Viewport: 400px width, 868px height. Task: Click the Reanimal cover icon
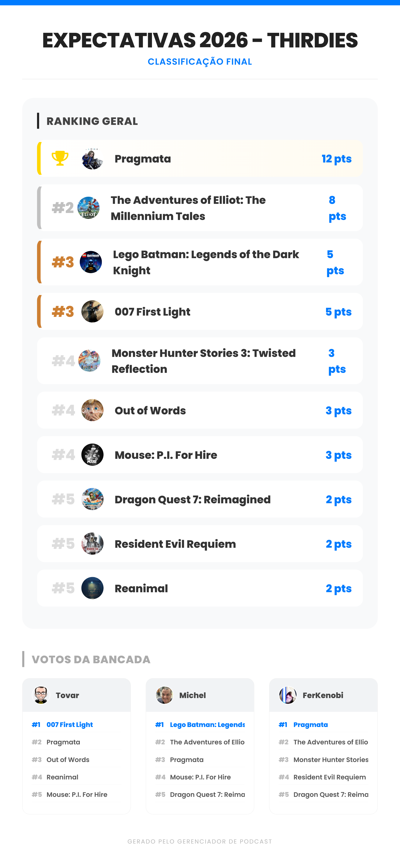[x=92, y=588]
